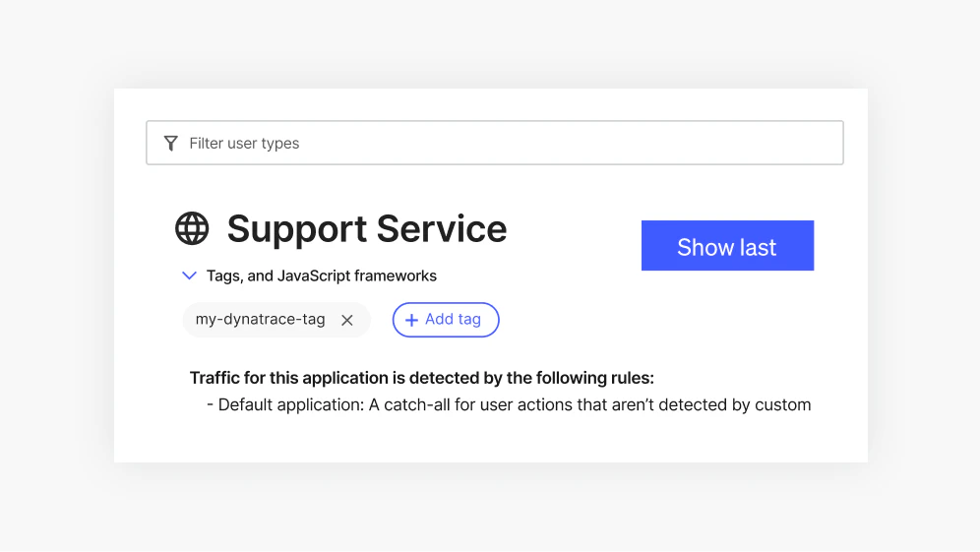The width and height of the screenshot is (980, 552).
Task: Click the bold Traffic for this application line
Action: [x=421, y=378]
